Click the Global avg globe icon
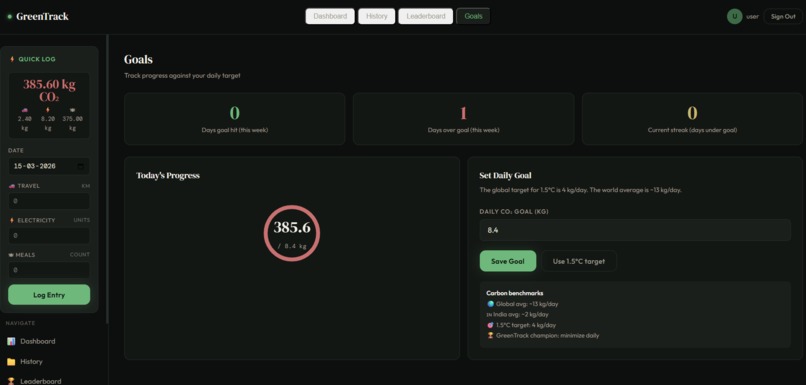 (x=490, y=304)
